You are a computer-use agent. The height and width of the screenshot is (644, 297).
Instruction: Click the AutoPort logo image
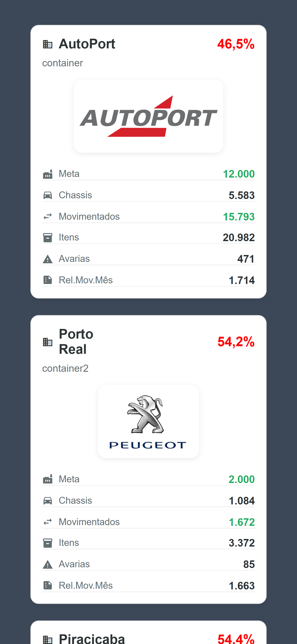click(x=148, y=116)
